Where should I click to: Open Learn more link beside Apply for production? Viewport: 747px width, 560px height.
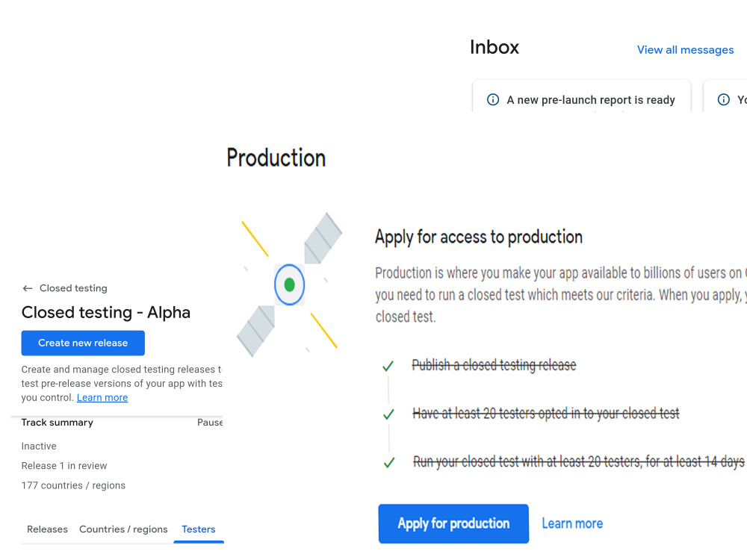[572, 523]
